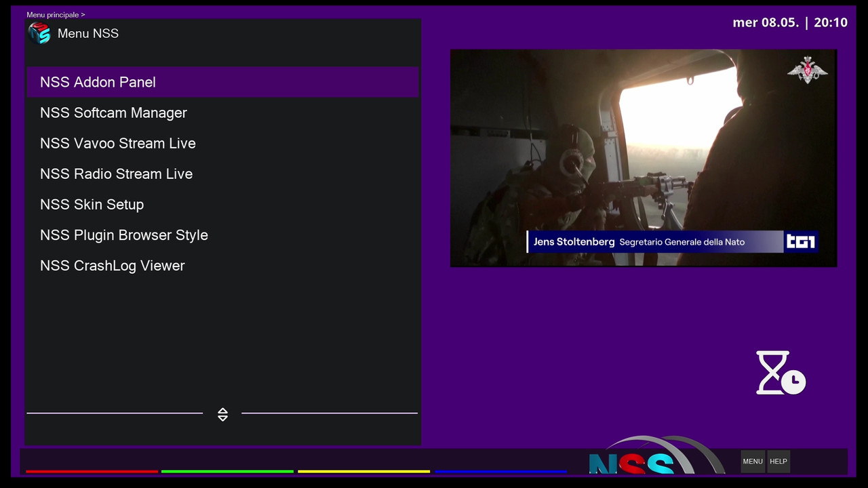The width and height of the screenshot is (868, 488).
Task: Open NSS Skin Setup
Action: pyautogui.click(x=222, y=204)
